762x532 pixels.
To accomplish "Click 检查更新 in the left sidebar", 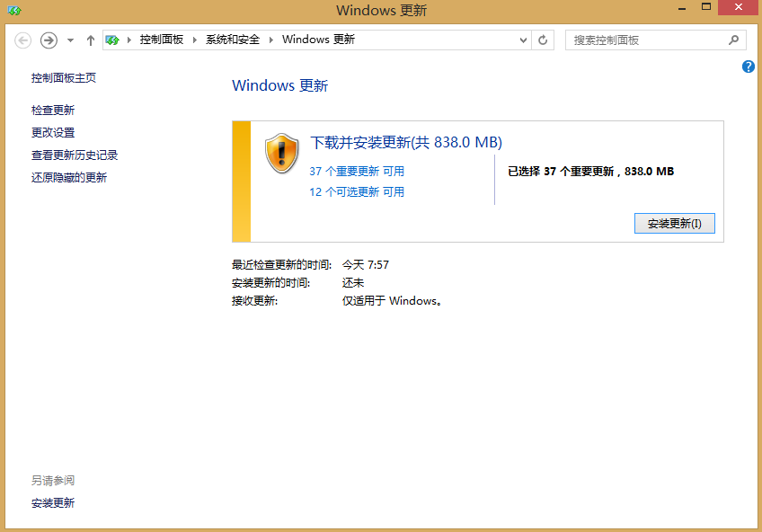I will (x=53, y=110).
